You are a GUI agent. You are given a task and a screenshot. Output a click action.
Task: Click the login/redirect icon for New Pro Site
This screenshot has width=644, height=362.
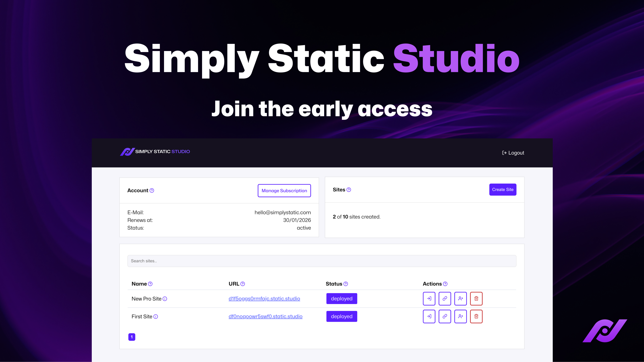pos(429,298)
